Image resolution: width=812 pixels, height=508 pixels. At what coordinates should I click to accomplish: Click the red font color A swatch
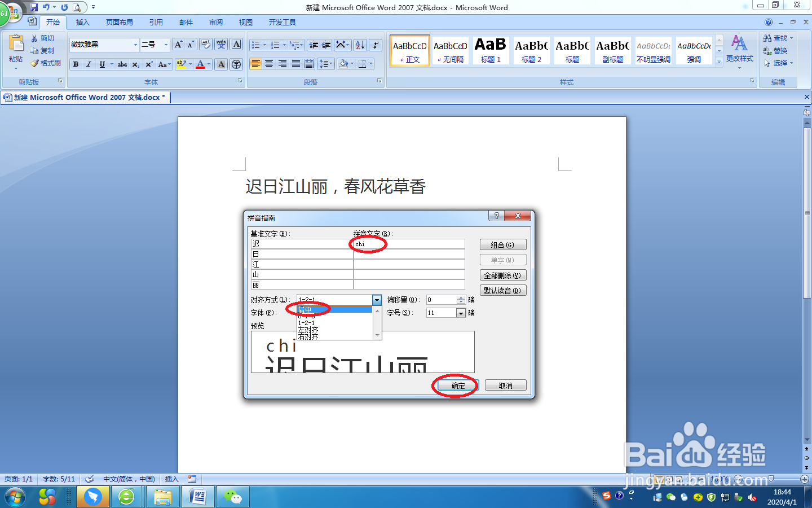tap(200, 64)
